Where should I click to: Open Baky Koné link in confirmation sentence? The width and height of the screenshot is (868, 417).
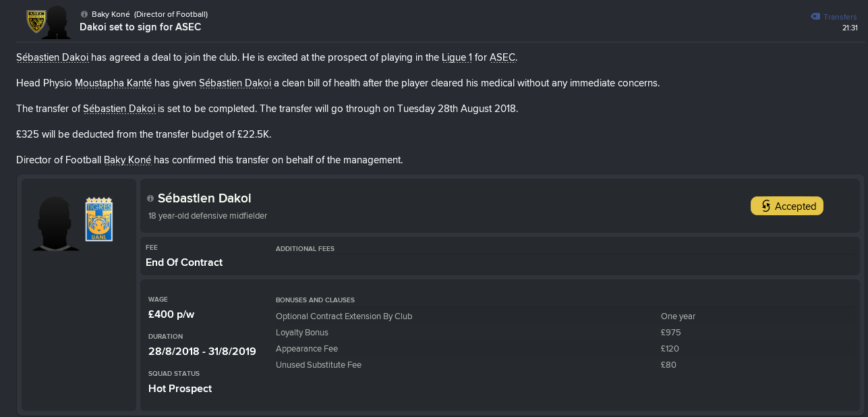tap(128, 160)
